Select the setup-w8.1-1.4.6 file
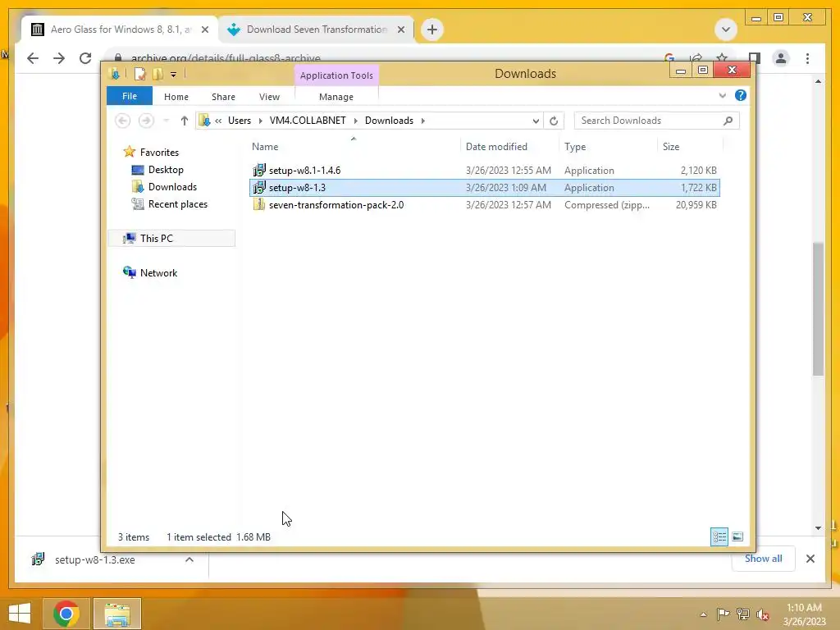840x630 pixels. coord(484,171)
